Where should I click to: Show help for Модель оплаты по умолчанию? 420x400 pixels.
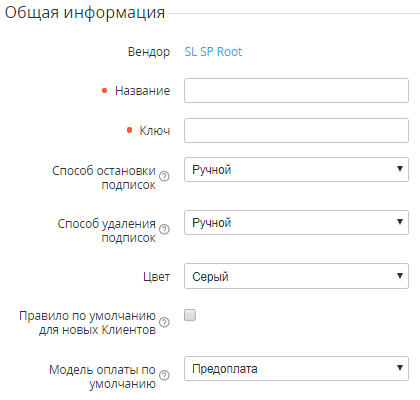(x=164, y=376)
